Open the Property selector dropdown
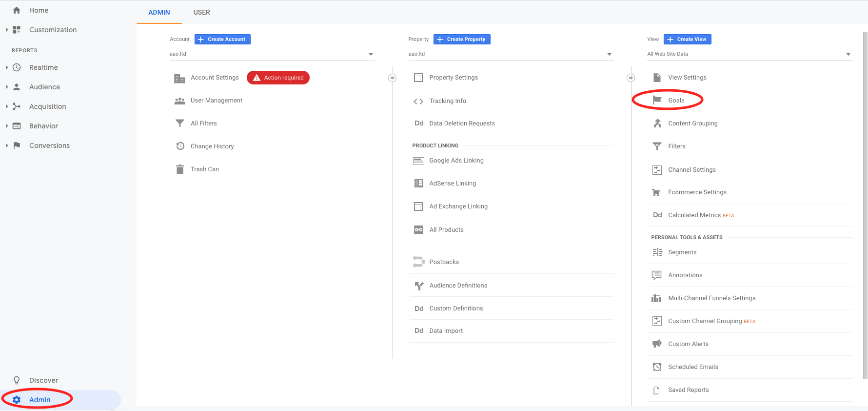868x411 pixels. [x=510, y=54]
